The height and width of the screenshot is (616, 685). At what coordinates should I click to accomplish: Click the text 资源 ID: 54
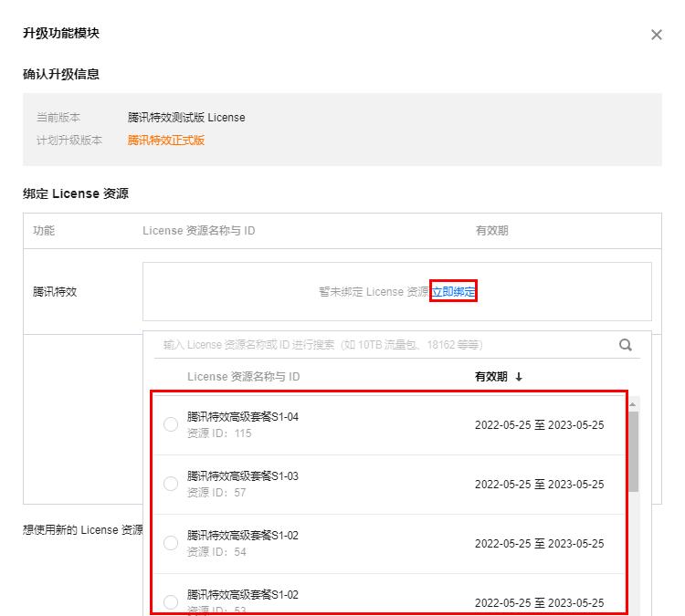(x=216, y=552)
